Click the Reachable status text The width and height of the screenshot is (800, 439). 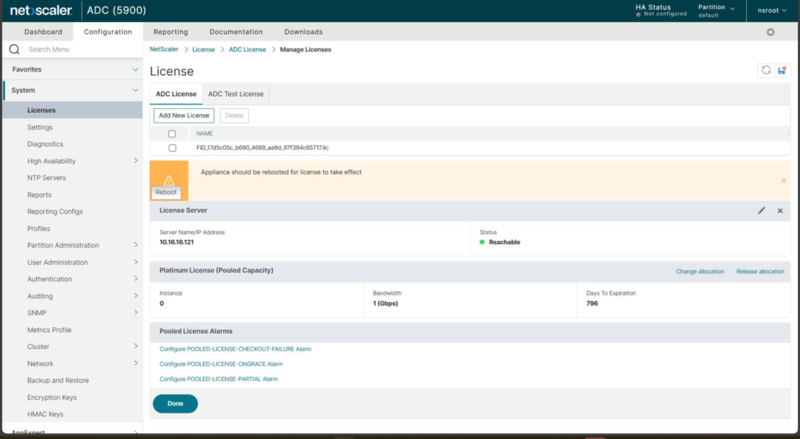(x=504, y=242)
